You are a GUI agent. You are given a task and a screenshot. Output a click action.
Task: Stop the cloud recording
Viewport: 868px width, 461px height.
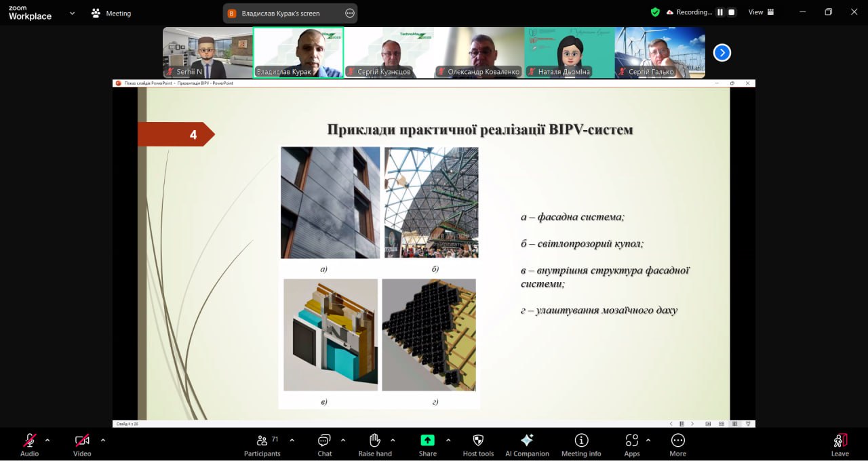[732, 12]
